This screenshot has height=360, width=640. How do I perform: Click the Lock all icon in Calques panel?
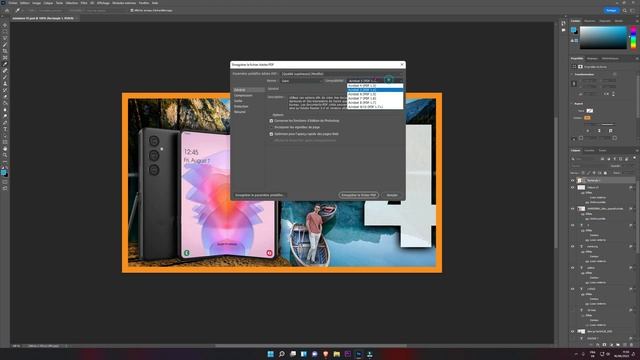(605, 173)
